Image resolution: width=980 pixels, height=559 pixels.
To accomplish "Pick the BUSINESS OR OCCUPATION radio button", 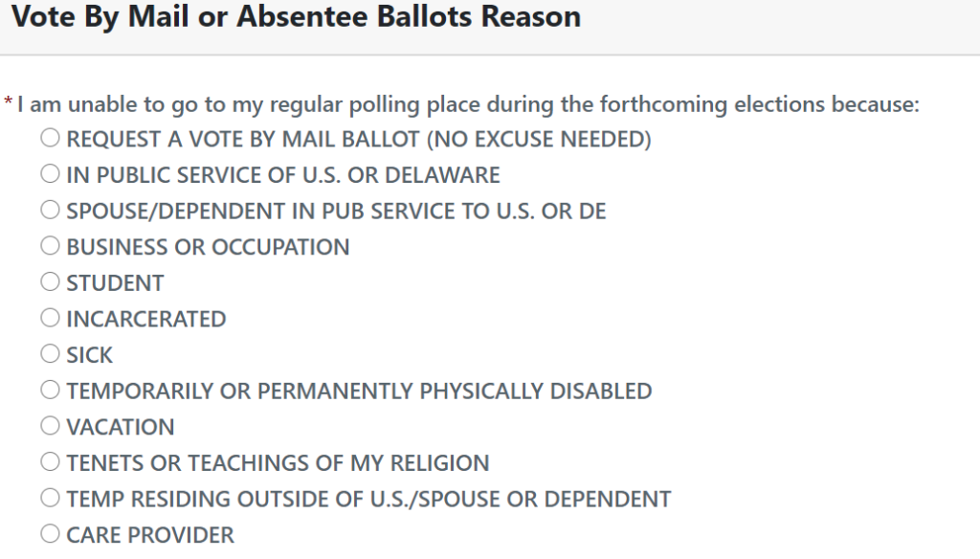I will pyautogui.click(x=51, y=246).
